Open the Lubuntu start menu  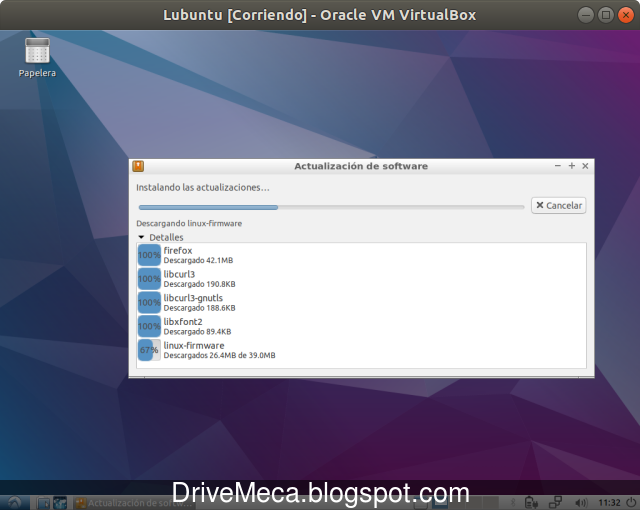pos(14,502)
